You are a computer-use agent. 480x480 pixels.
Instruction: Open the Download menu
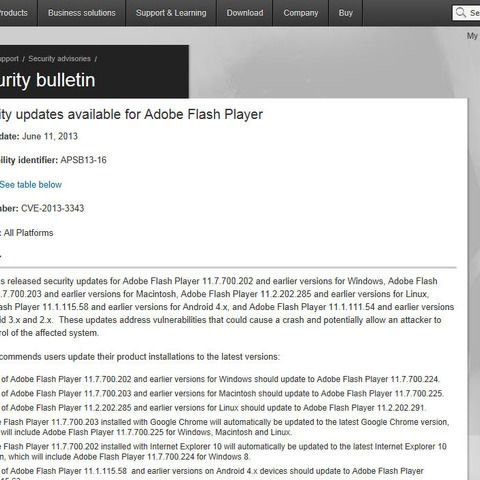click(x=245, y=13)
